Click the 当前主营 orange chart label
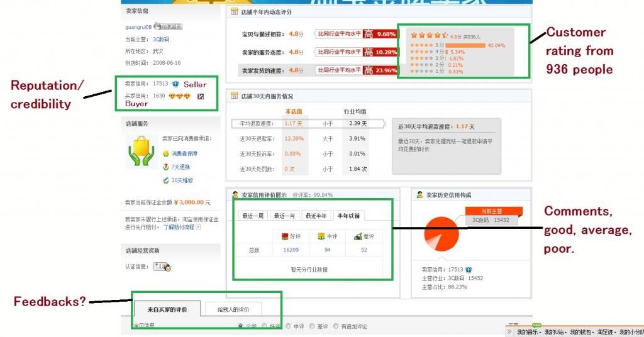 [494, 211]
